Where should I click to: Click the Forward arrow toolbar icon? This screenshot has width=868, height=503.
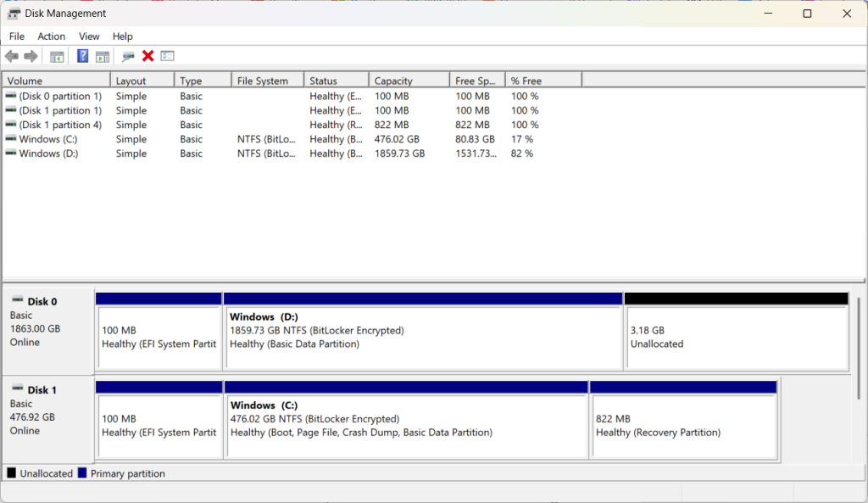click(x=31, y=56)
